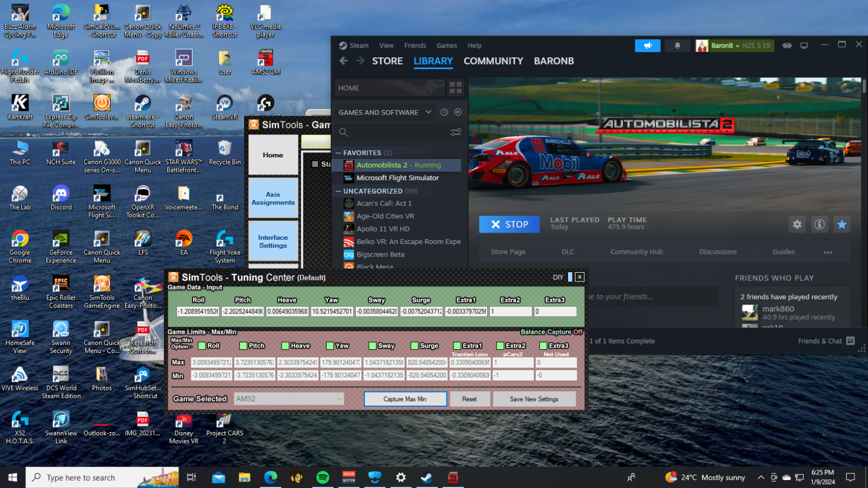The width and height of the screenshot is (868, 488).
Task: Open Microsoft Edge from the taskbar
Action: click(x=271, y=477)
